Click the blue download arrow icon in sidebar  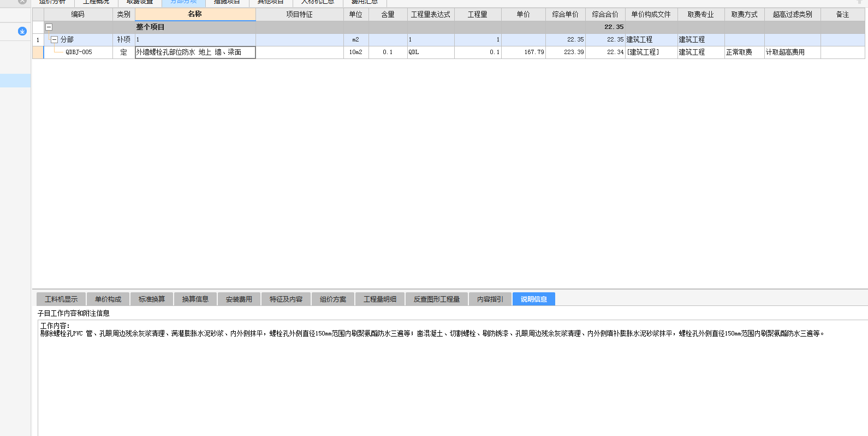22,31
